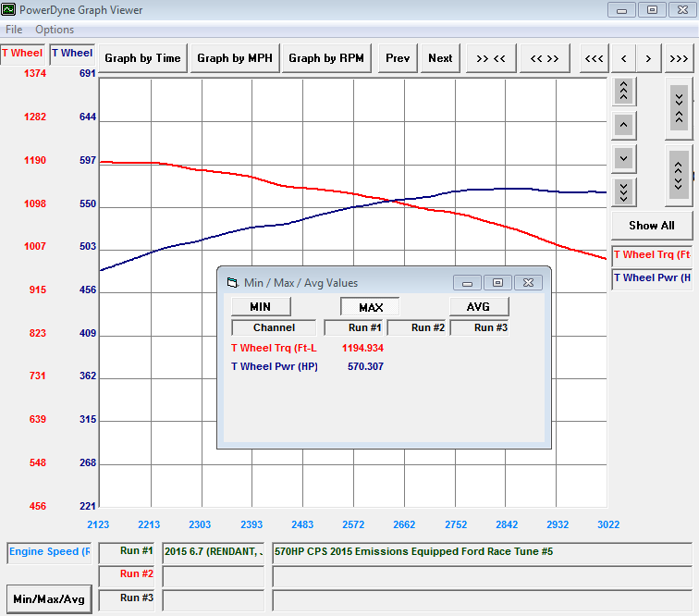Click the Min / Max / Avg dialog icon
Image resolution: width=699 pixels, height=616 pixels.
point(232,283)
